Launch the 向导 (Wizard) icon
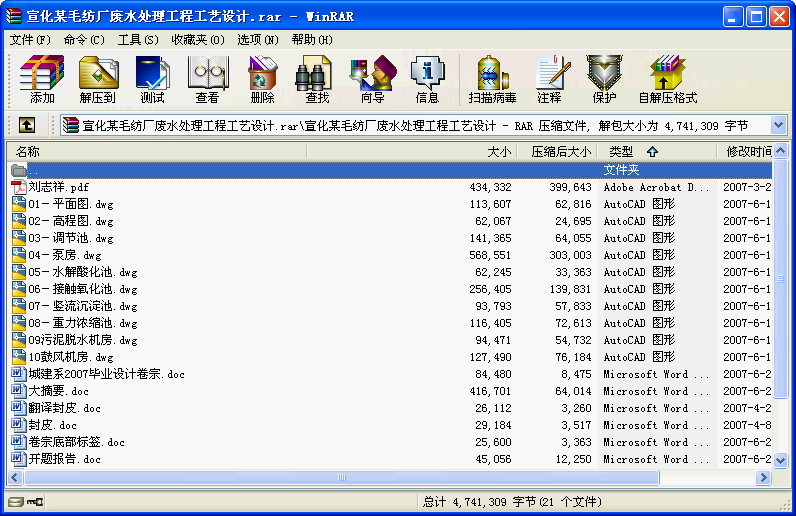 [372, 80]
